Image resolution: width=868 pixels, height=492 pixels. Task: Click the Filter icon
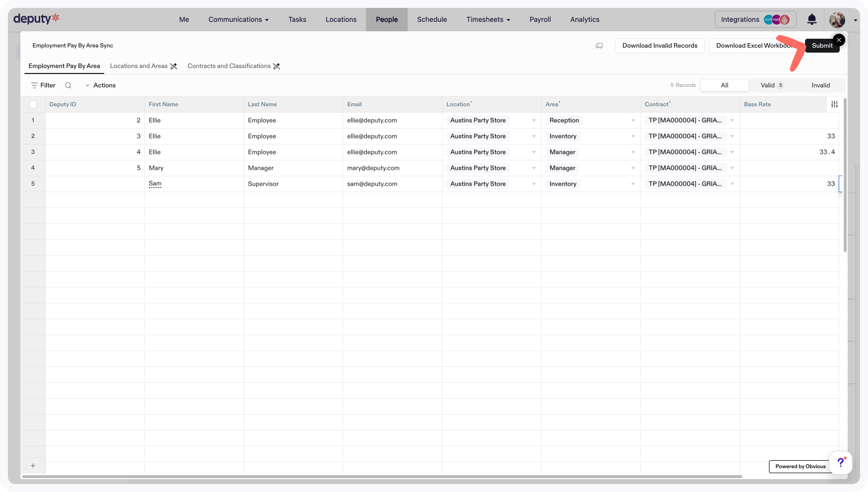[x=35, y=85]
